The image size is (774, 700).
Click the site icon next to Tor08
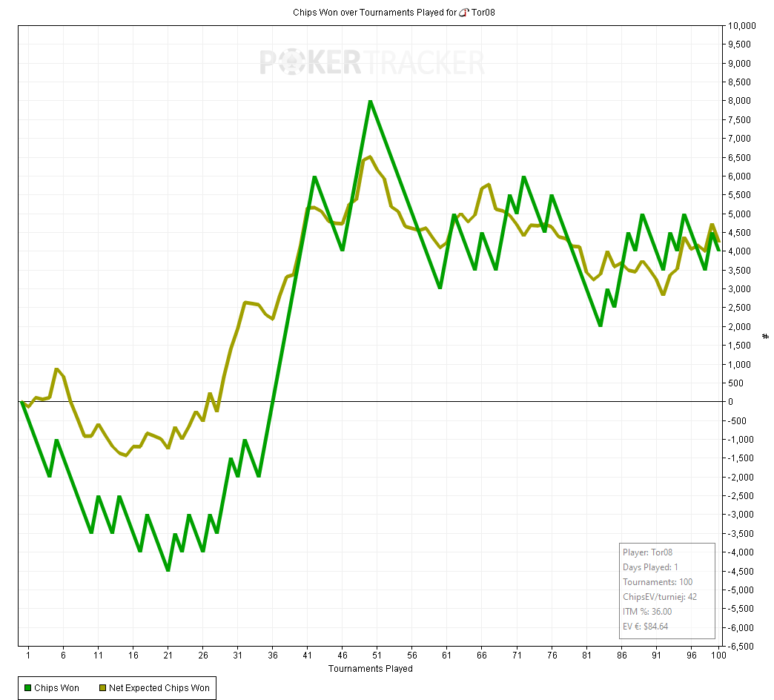click(463, 13)
